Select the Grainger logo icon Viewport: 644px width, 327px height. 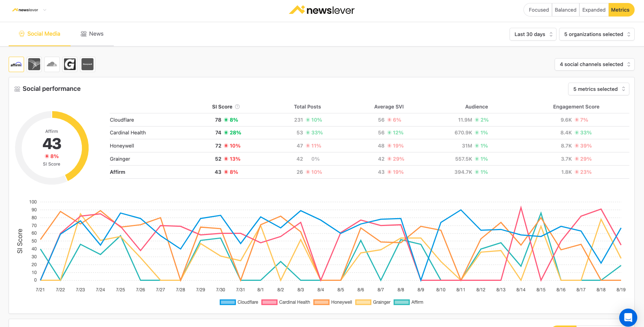70,65
